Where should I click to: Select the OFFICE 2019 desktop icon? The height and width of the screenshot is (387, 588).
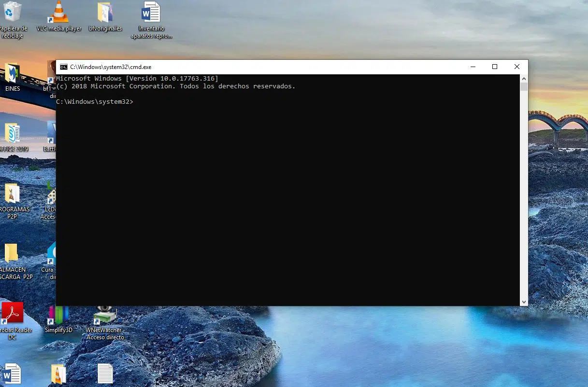tap(13, 134)
